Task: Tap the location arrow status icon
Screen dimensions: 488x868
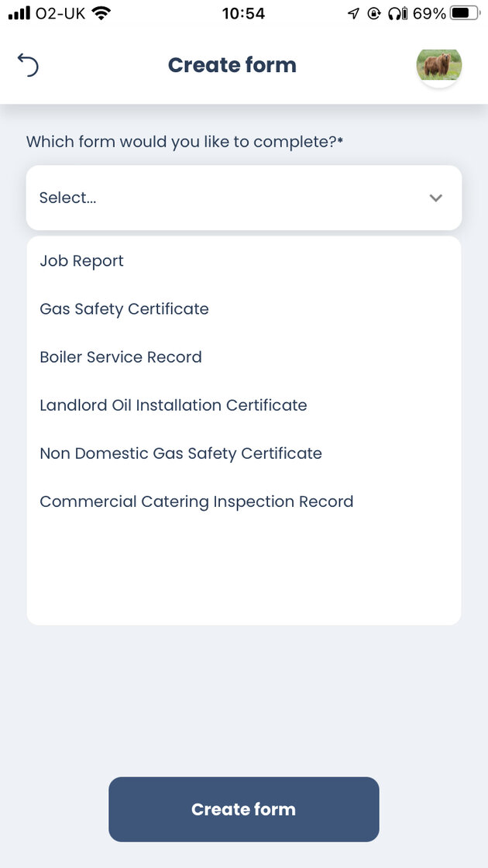Action: pyautogui.click(x=353, y=13)
